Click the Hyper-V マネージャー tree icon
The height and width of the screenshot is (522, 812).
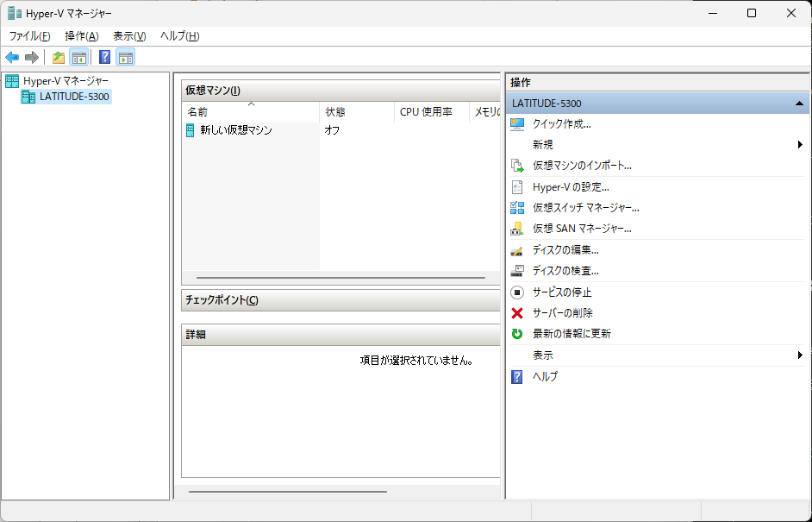pos(12,81)
